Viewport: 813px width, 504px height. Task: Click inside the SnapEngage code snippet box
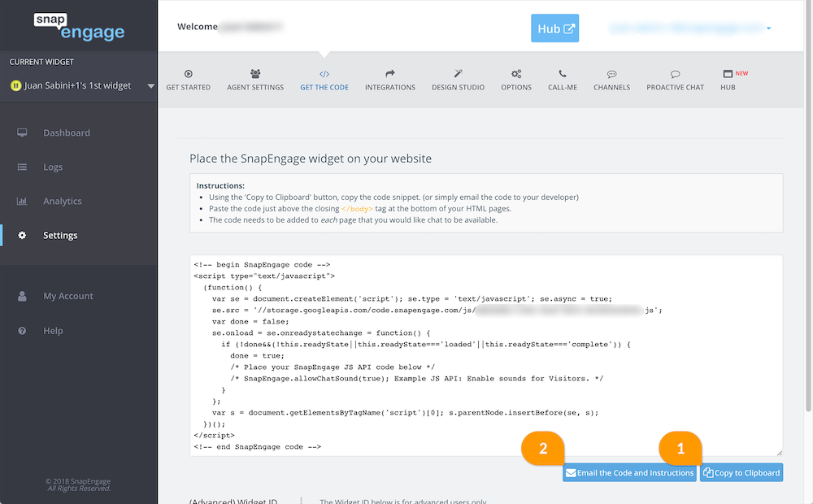click(486, 355)
